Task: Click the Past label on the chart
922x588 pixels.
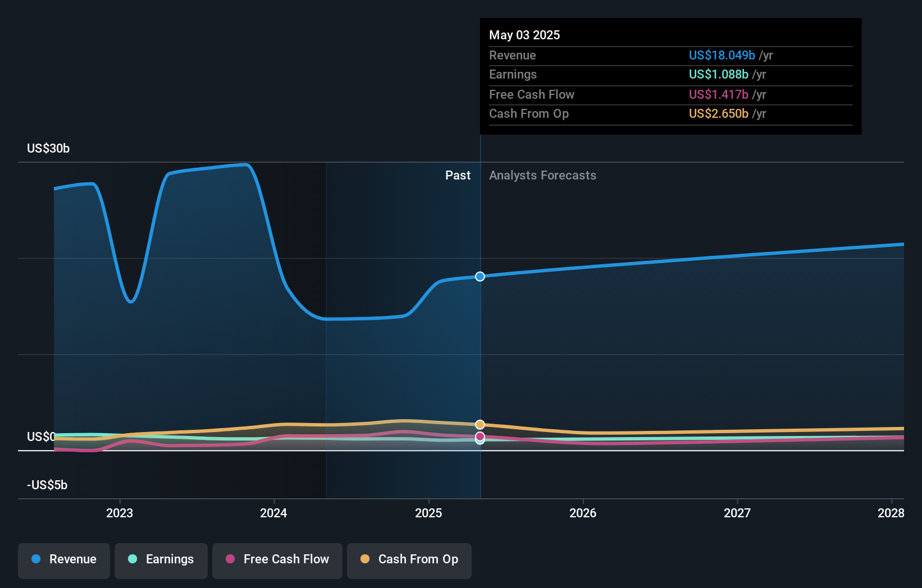Action: pos(458,175)
